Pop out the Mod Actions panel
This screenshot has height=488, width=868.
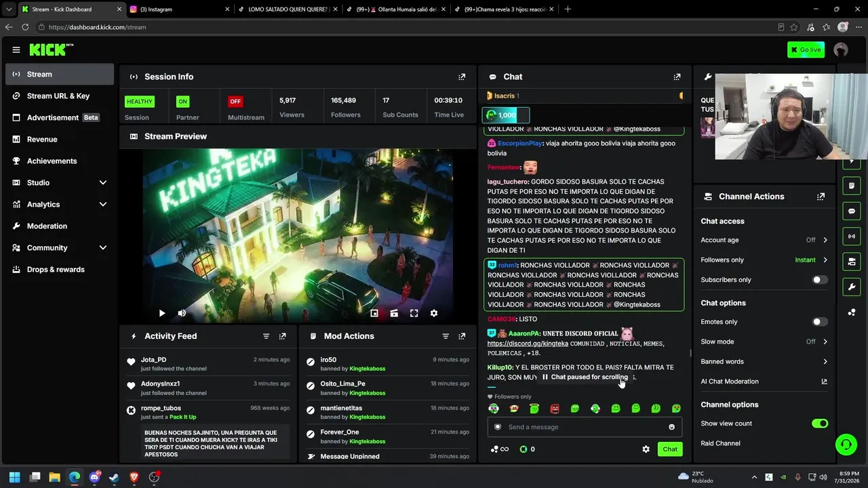[462, 336]
